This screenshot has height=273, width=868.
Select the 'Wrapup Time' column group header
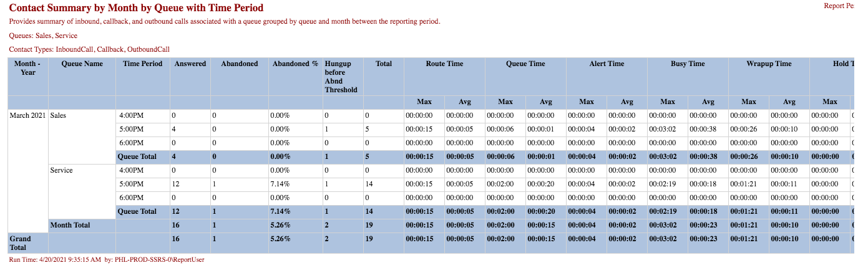(x=769, y=64)
